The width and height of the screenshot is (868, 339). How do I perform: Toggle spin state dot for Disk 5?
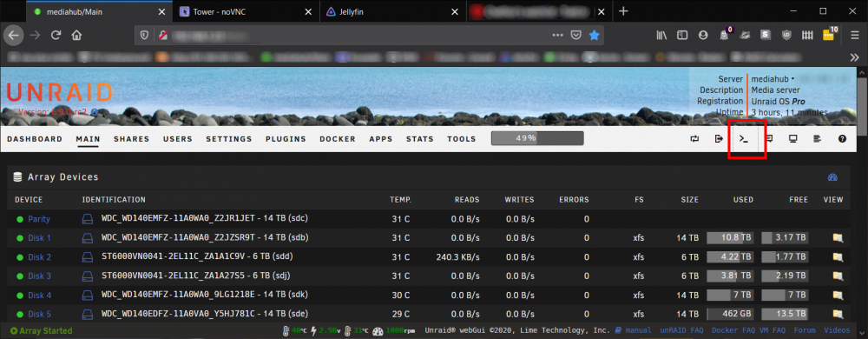click(19, 314)
